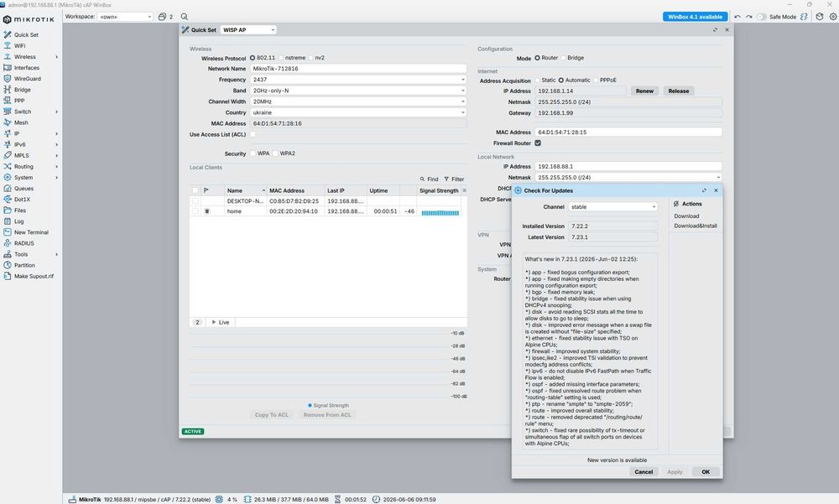Enable WPA2 security checkbox
The image size is (839, 504).
pyautogui.click(x=275, y=153)
